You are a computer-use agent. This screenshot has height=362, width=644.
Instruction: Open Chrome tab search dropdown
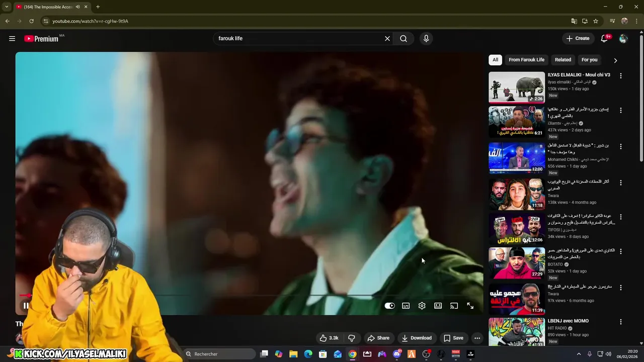(x=6, y=7)
